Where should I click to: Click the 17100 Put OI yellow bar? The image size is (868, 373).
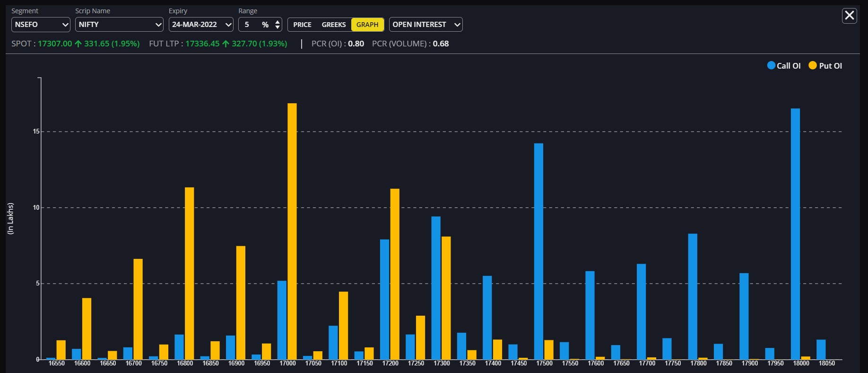(344, 326)
